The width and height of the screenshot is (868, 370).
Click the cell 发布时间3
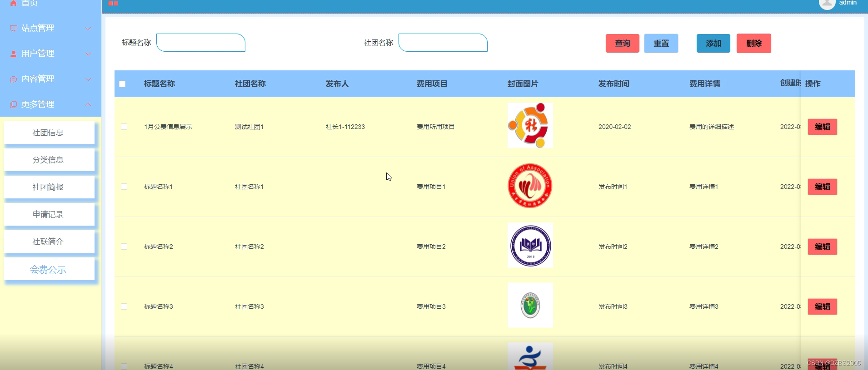(x=613, y=306)
